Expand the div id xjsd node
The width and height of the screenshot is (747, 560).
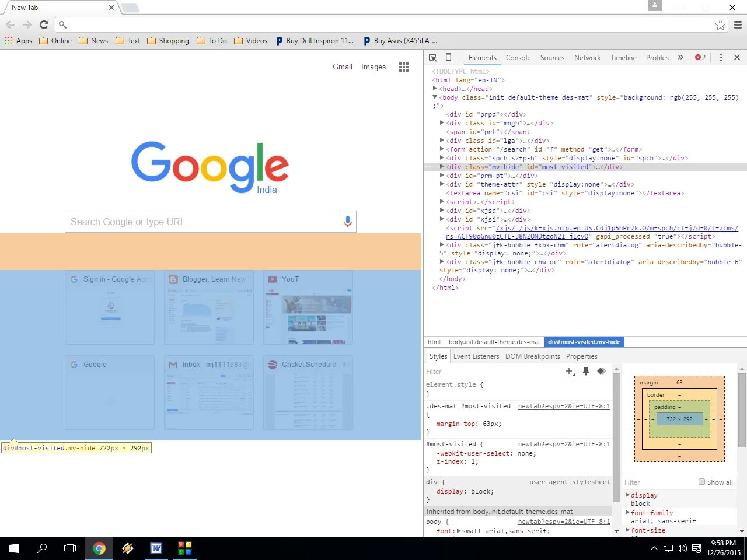click(x=442, y=210)
